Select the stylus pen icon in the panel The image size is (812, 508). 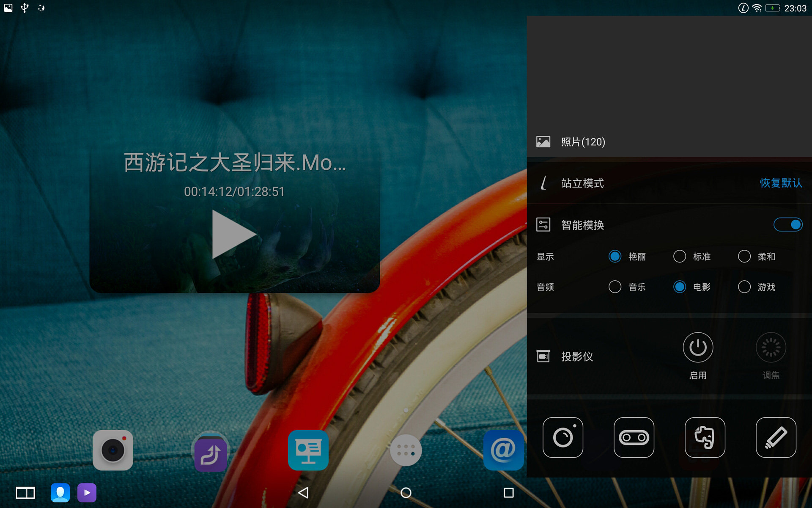coord(776,438)
